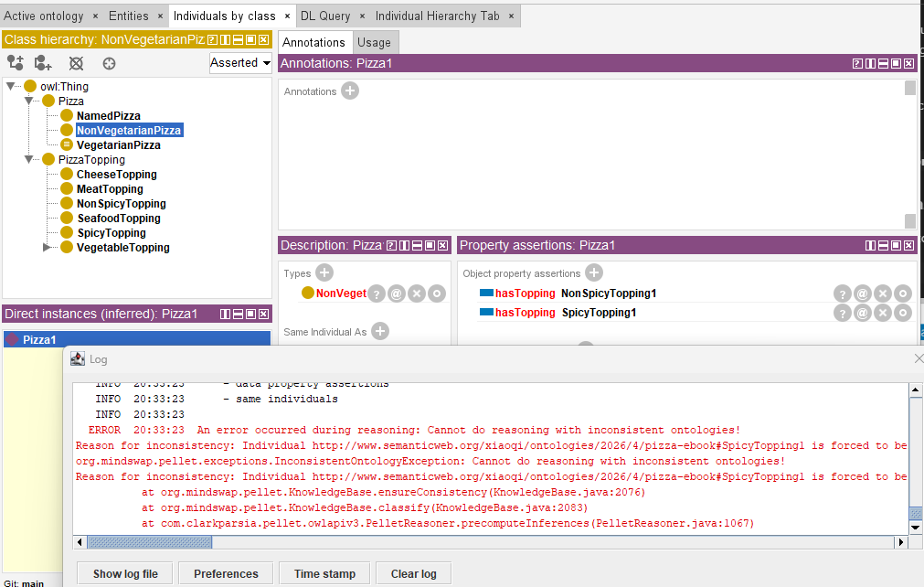Viewport: 924px width, 587px height.
Task: Add Same Individual As with plus button
Action: 380,331
